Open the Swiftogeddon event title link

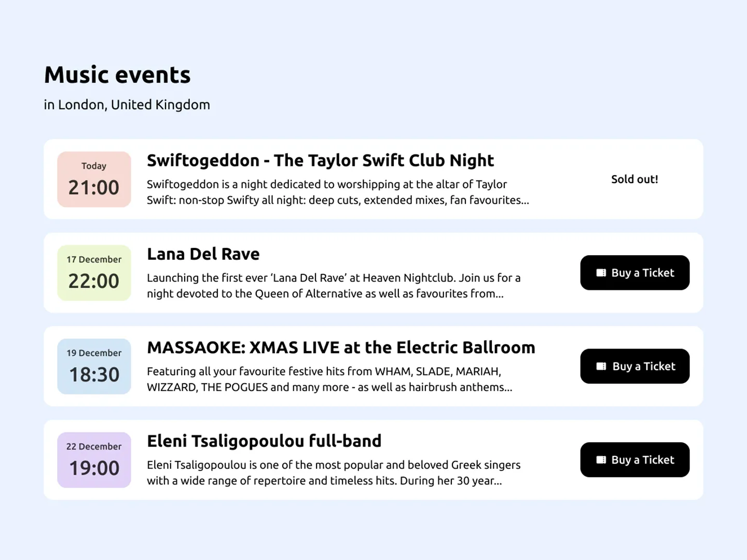(x=320, y=161)
